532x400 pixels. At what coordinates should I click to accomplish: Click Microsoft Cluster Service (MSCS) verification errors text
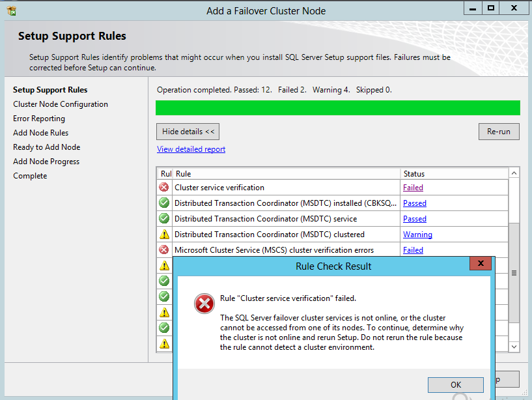274,250
